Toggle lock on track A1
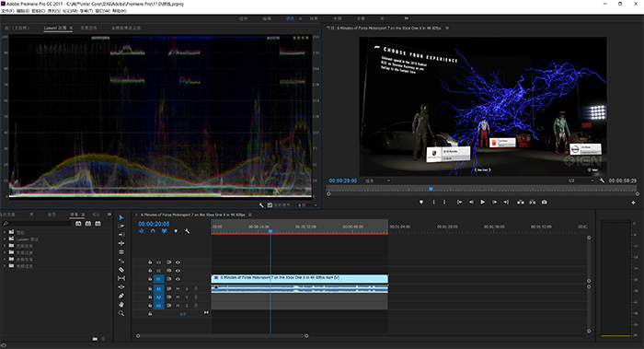The image size is (644, 349). (x=150, y=289)
